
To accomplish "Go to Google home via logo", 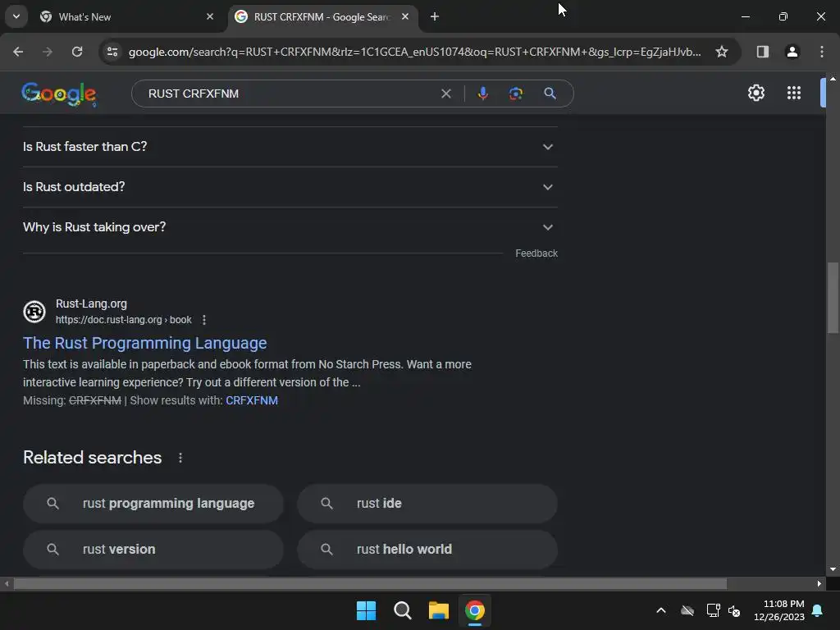I will 59,94.
